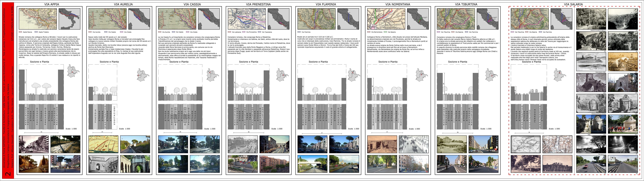Open the sepia curved building photo in Via Tiburtina
This screenshot has width=644, height=181.
pyautogui.click(x=452, y=144)
